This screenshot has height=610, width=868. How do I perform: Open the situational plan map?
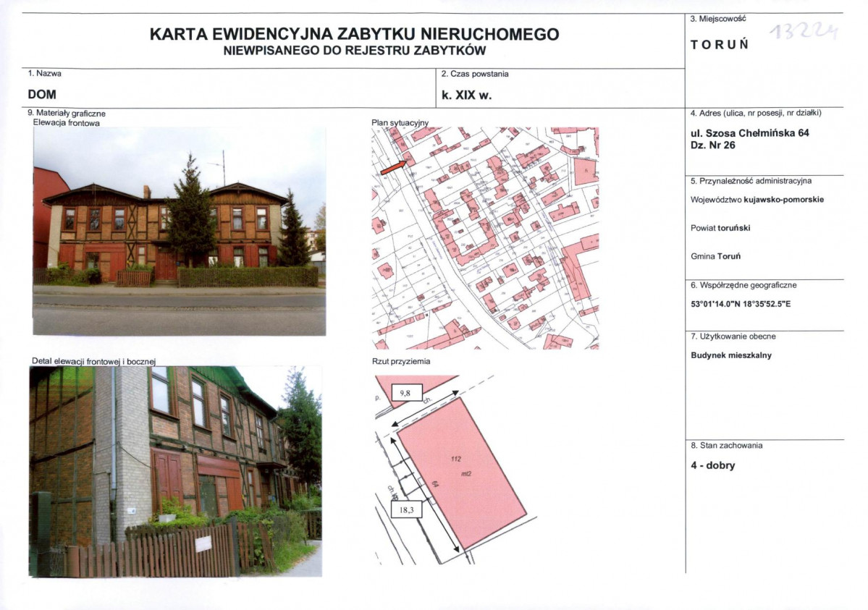(x=485, y=238)
